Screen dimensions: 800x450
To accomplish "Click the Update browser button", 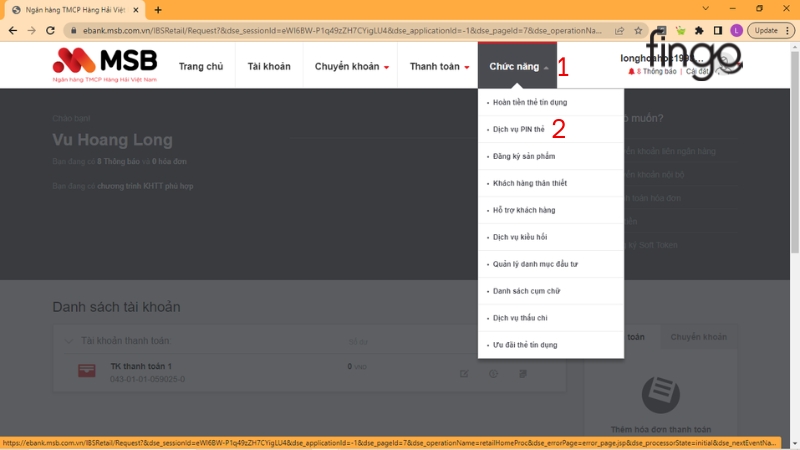I will [x=771, y=31].
